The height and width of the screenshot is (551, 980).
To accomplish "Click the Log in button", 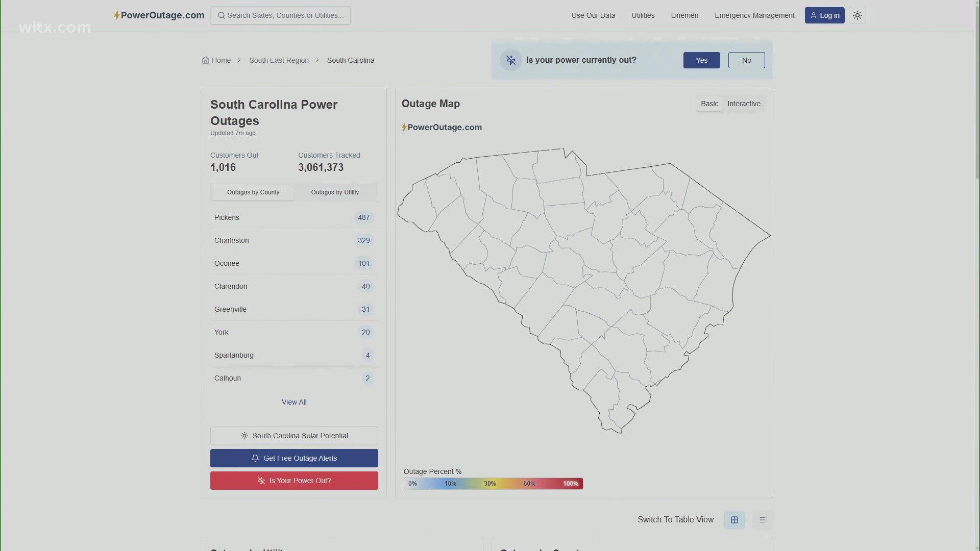I will [x=824, y=15].
